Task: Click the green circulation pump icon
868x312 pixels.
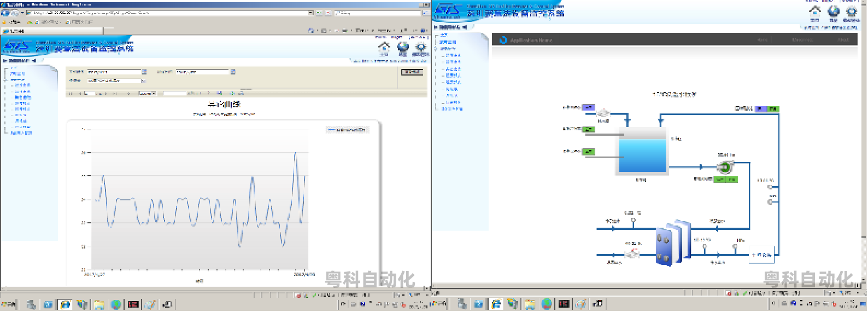Action: (725, 167)
